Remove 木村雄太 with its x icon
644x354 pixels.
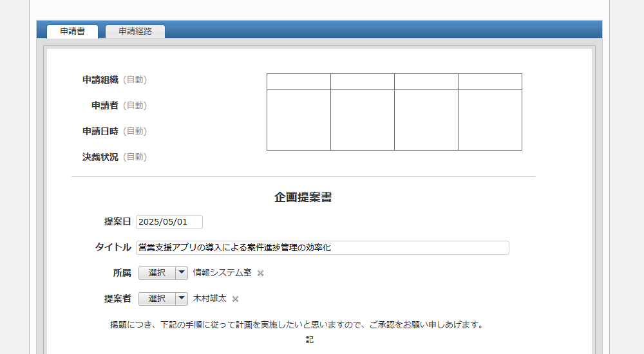(x=236, y=299)
